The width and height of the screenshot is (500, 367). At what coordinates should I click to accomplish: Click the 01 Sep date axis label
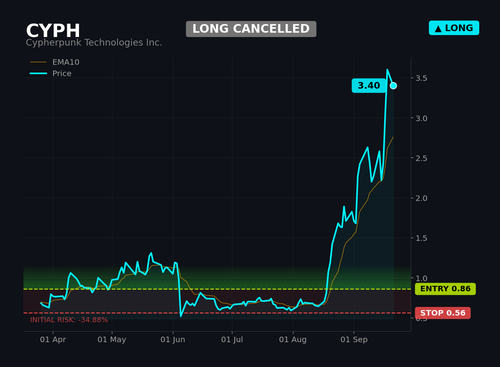[x=354, y=340]
